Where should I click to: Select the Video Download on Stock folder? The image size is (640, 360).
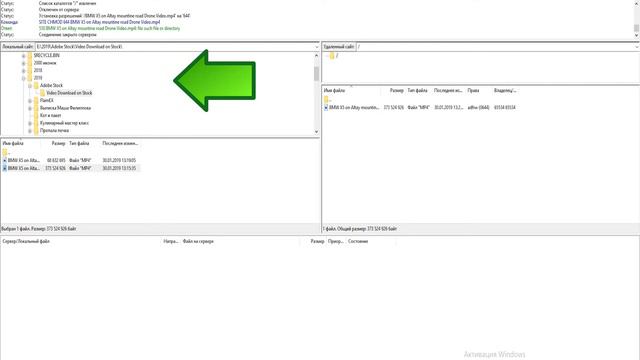coord(69,93)
